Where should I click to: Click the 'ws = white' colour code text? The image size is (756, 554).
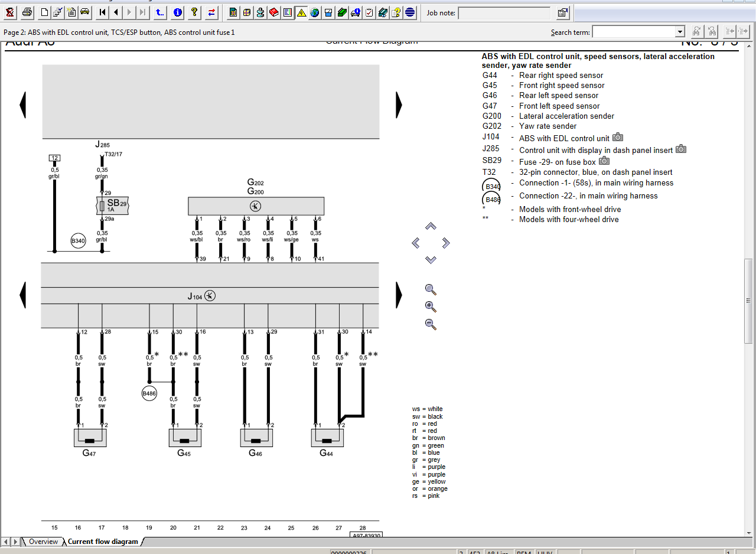pos(427,409)
